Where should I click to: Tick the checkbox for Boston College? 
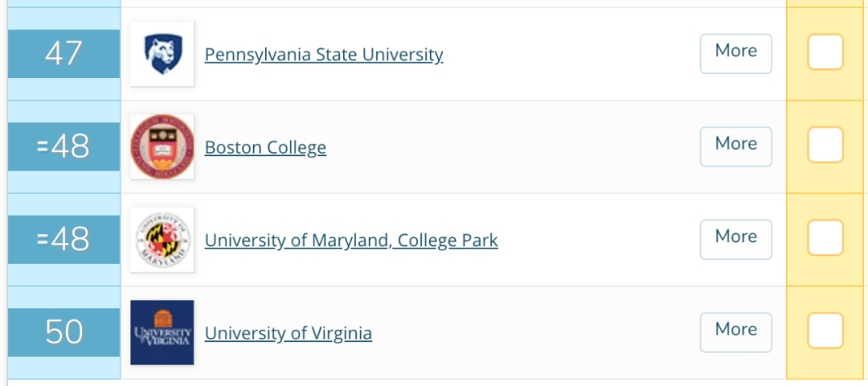click(825, 146)
